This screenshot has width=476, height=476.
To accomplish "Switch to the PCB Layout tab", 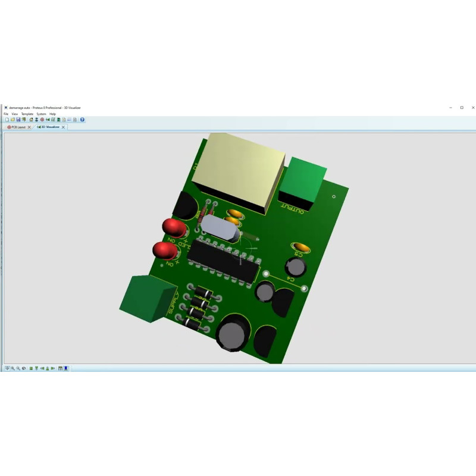I will pyautogui.click(x=18, y=127).
